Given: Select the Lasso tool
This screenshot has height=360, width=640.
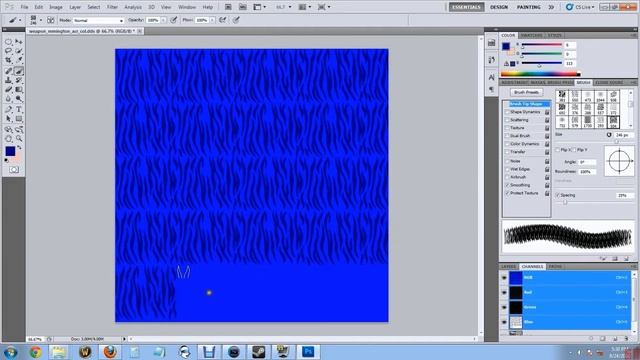Looking at the screenshot, I should click(x=8, y=51).
